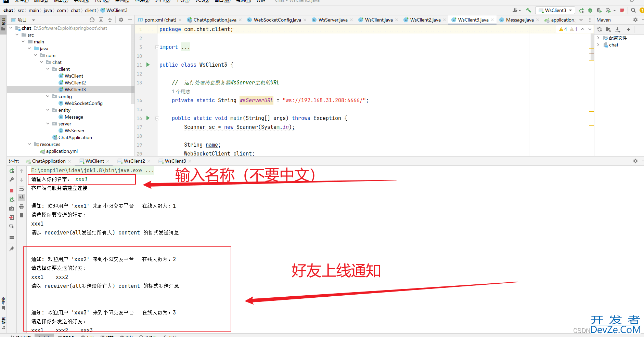Close the WsClient2.java editor tab

[445, 20]
